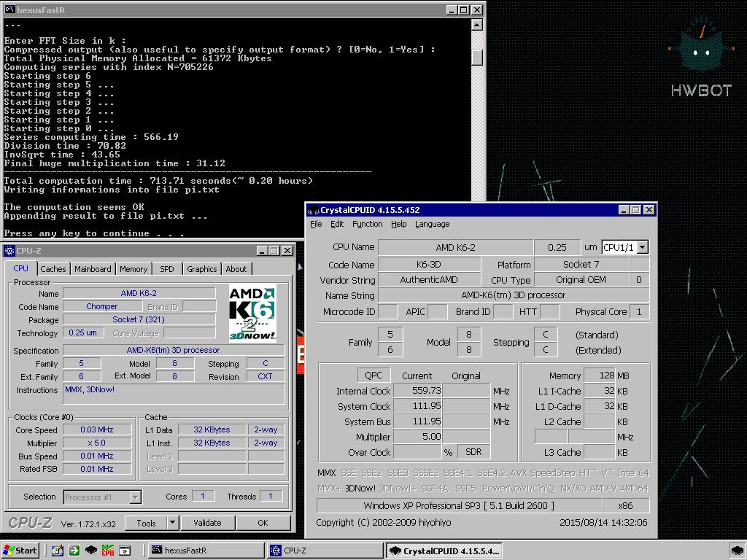Click the Windows XP Professional SP3 status field
The height and width of the screenshot is (560, 747).
459,506
